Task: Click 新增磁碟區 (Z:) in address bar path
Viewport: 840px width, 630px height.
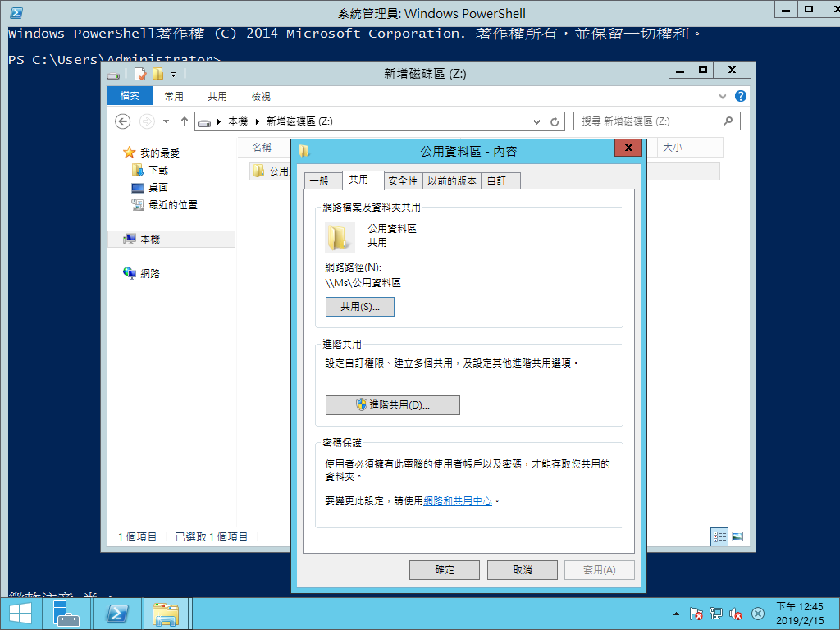Action: click(x=299, y=121)
